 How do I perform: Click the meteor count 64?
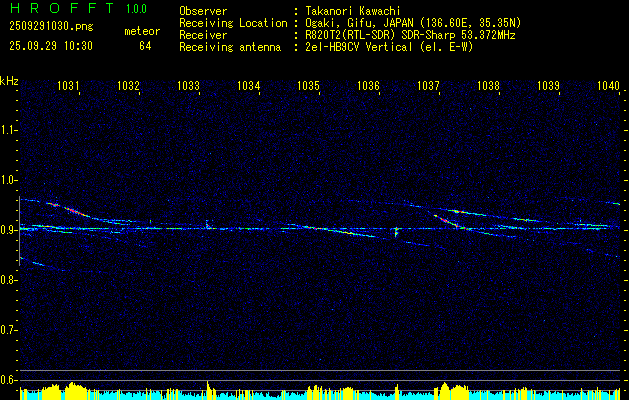(x=145, y=46)
